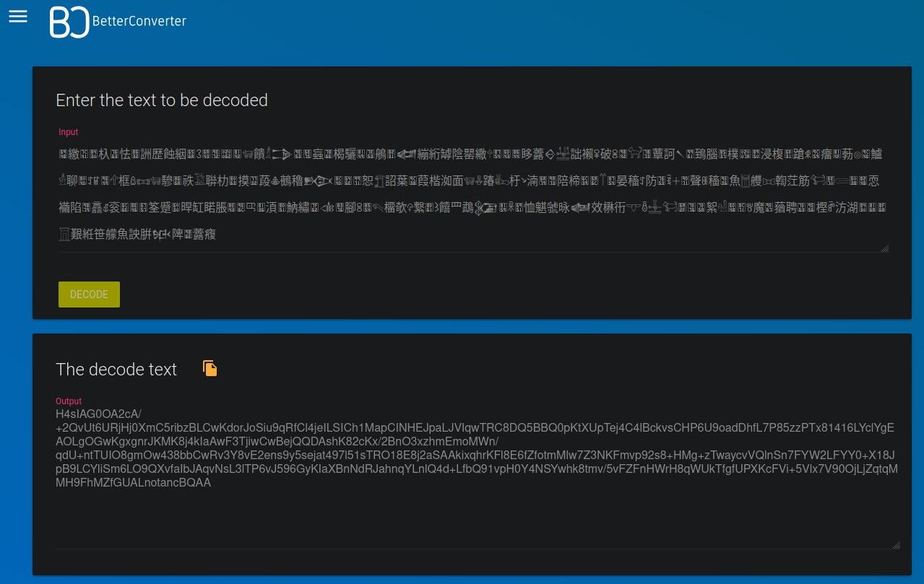Click the pink Output field label
This screenshot has width=924, height=584.
click(69, 401)
